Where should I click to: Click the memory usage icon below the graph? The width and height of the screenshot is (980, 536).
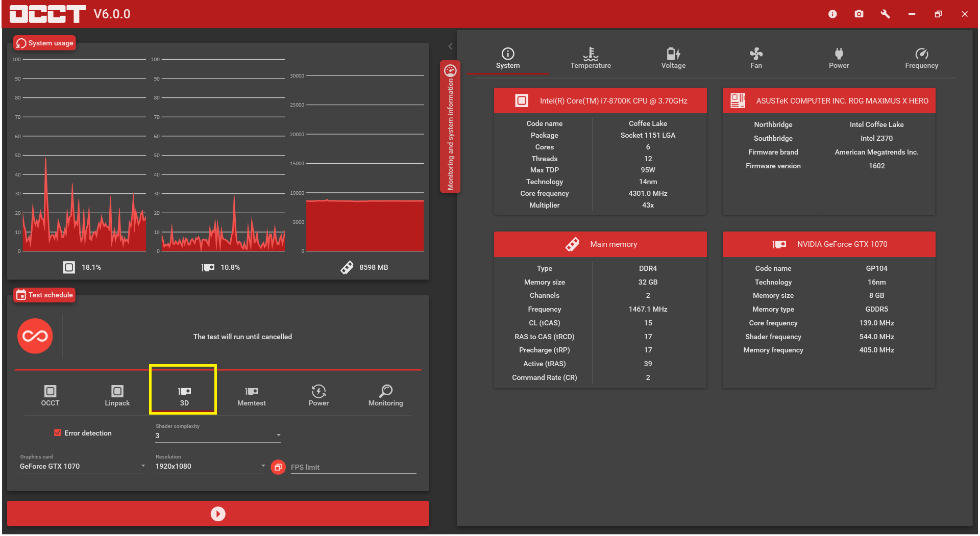(x=347, y=267)
